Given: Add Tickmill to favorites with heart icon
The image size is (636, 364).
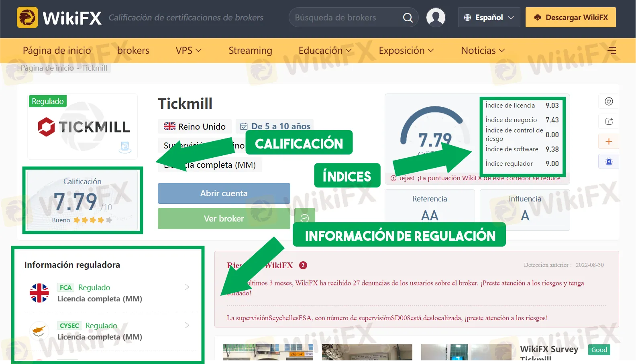Looking at the screenshot, I should [609, 102].
